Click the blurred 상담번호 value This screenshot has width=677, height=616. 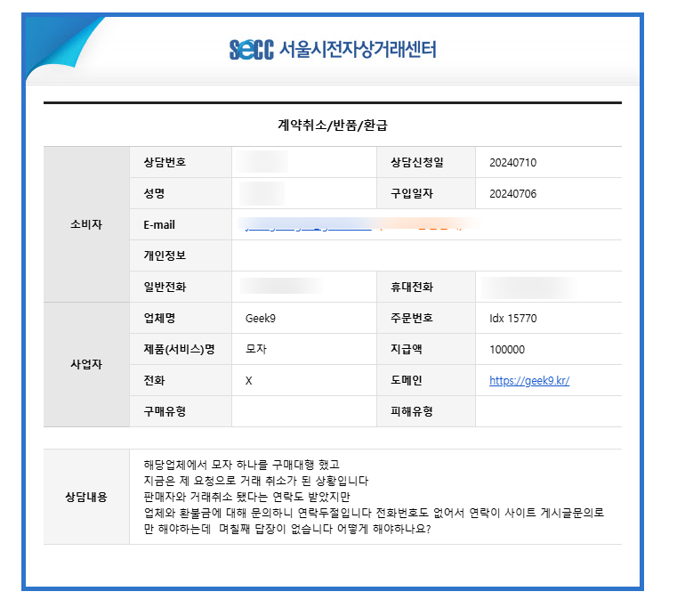point(262,162)
